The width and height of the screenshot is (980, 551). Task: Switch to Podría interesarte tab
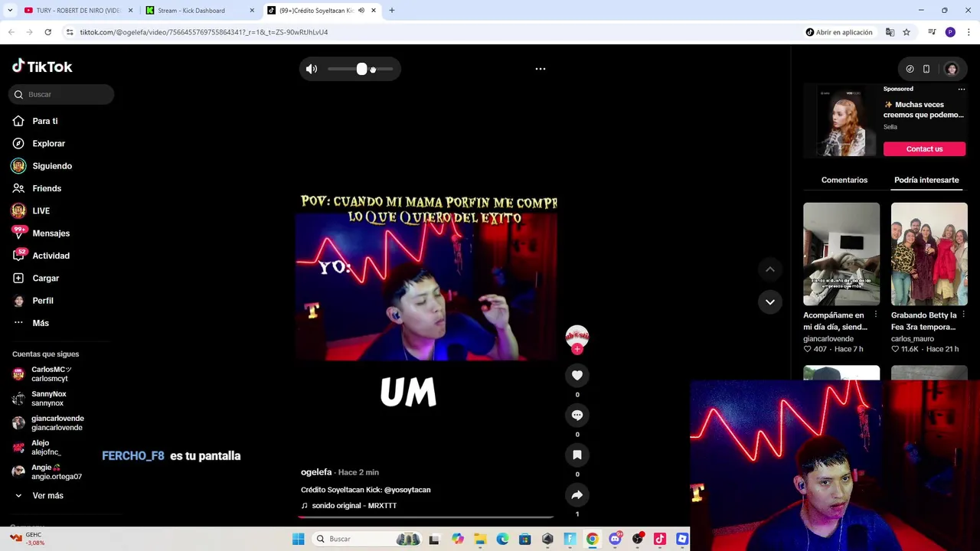pyautogui.click(x=926, y=180)
